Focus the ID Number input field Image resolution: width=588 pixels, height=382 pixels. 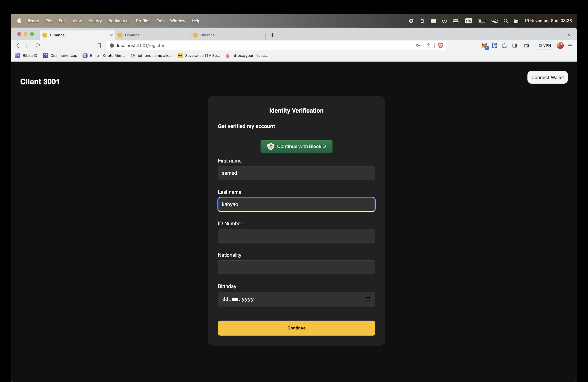click(296, 236)
